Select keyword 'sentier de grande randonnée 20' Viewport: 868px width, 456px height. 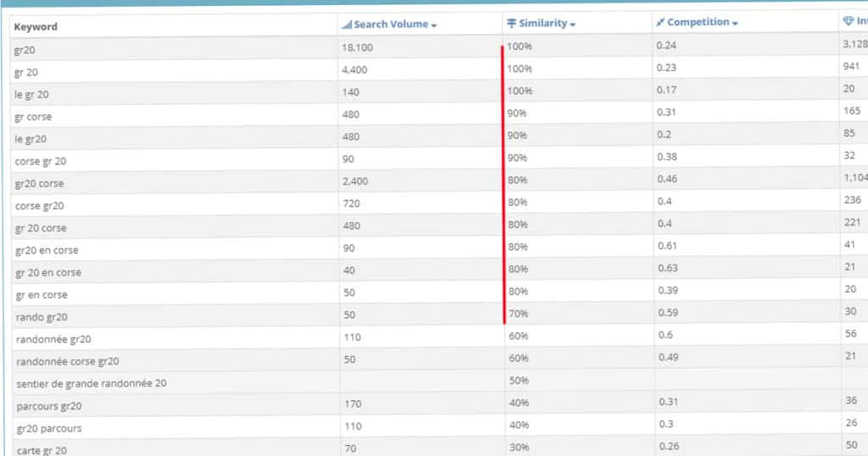[x=92, y=383]
